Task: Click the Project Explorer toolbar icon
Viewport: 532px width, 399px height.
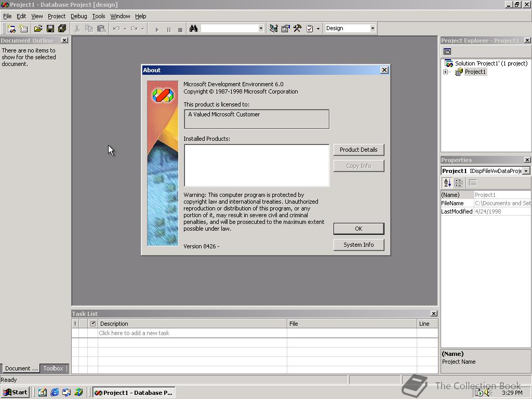Action: click(x=273, y=29)
